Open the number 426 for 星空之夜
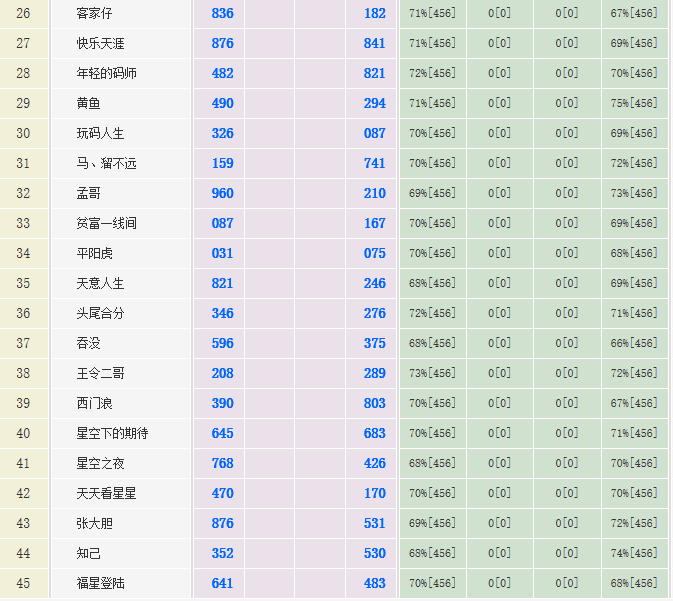Viewport: 673px width, 601px height. [374, 463]
